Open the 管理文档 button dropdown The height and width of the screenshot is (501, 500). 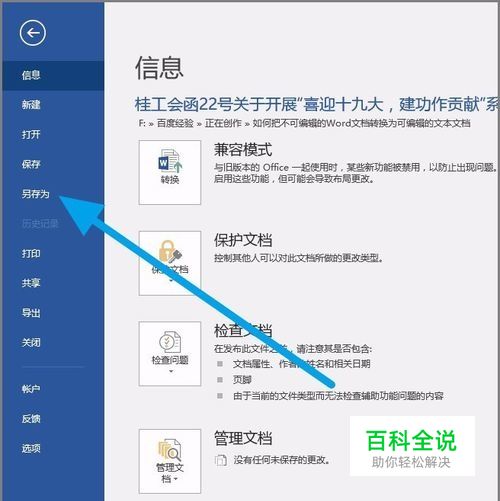pyautogui.click(x=170, y=461)
